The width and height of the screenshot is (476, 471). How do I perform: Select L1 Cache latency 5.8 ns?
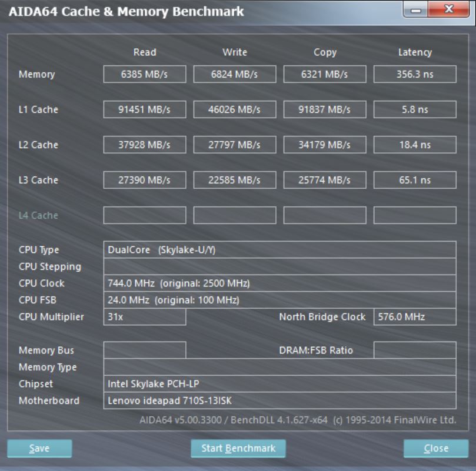tap(415, 109)
